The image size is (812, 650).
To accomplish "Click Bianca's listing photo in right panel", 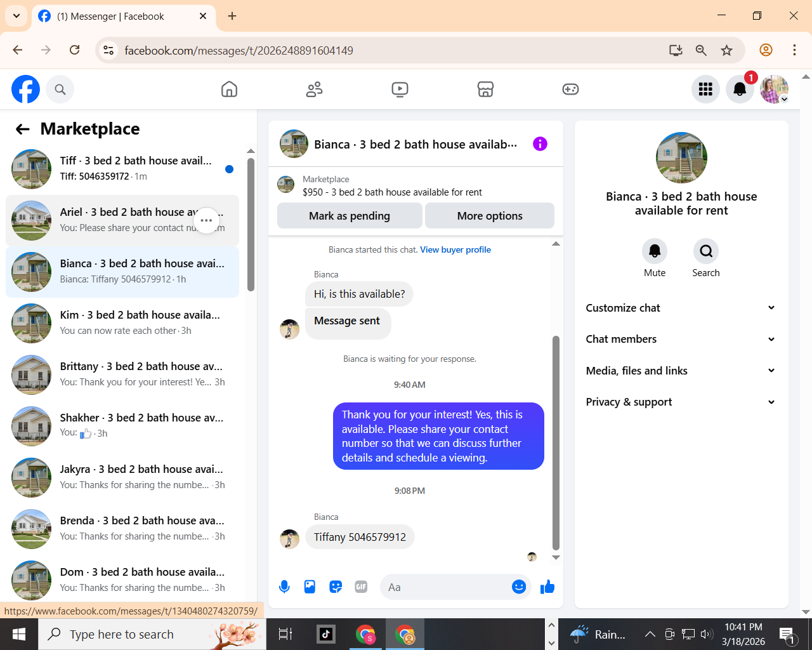I will [x=681, y=157].
